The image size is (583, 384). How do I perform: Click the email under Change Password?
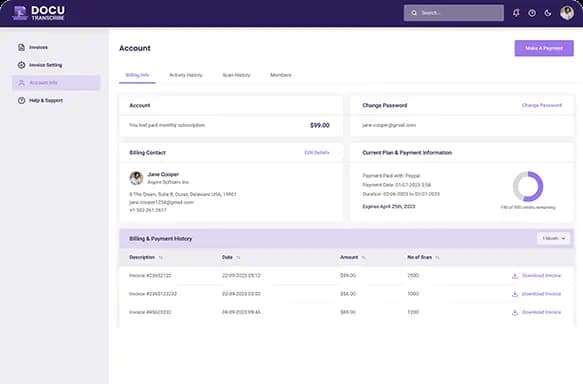[389, 125]
